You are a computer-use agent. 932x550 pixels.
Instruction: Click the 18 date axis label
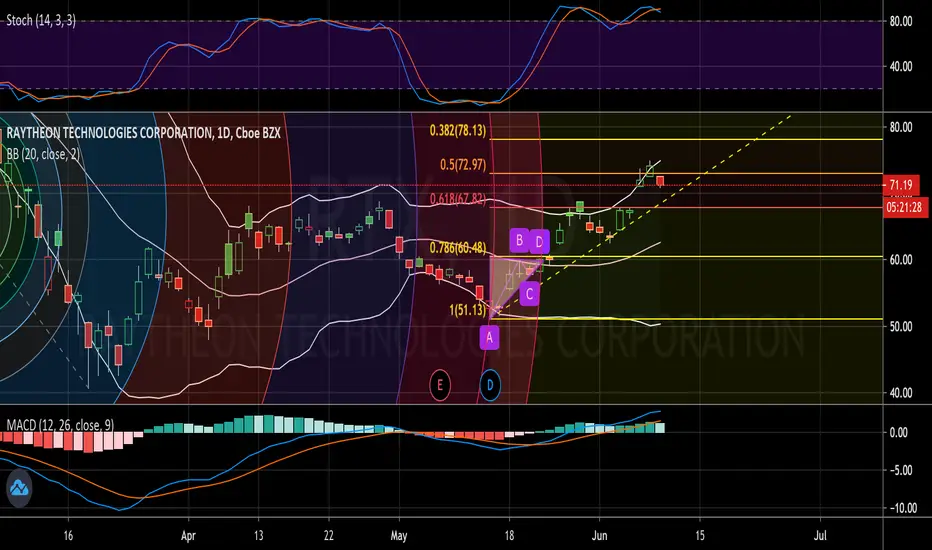coord(509,536)
